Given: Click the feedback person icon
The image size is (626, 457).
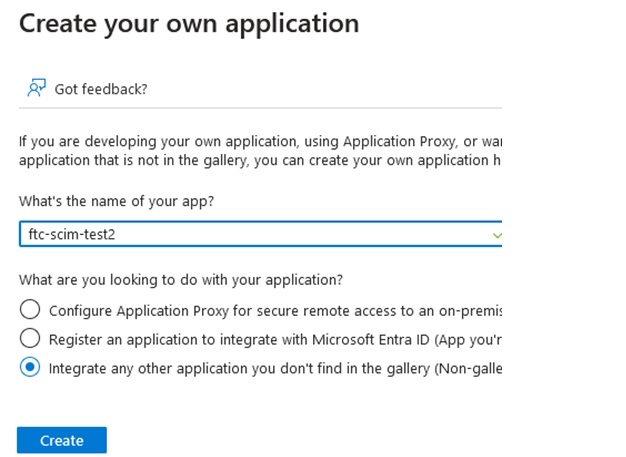Looking at the screenshot, I should pos(36,88).
